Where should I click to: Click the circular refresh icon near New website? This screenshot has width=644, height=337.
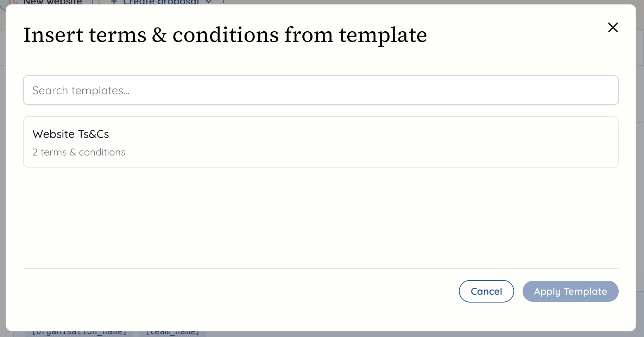tap(13, 2)
